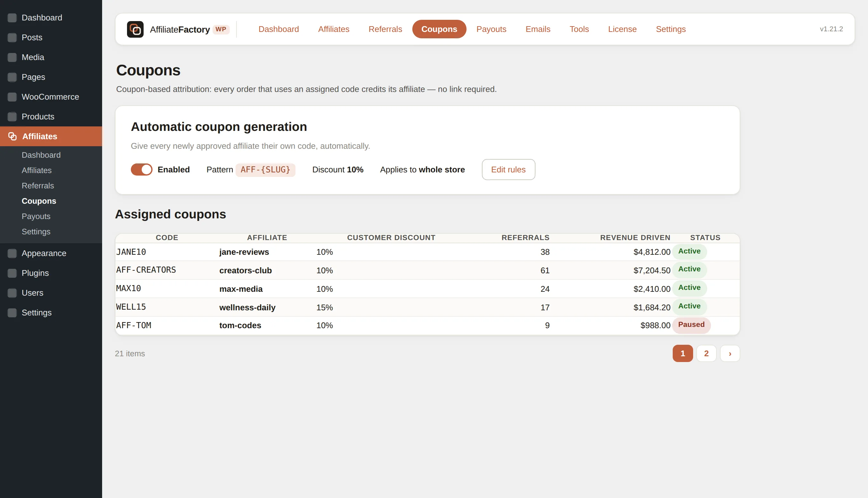Sort table by Referrals column header
Viewport: 868px width, 498px height.
(525, 238)
